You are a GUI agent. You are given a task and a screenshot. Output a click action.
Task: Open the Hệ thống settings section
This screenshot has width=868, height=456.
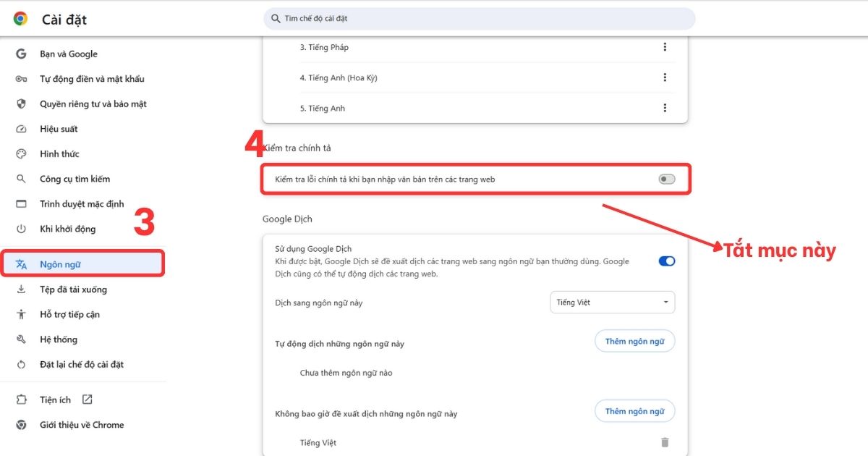(22, 339)
